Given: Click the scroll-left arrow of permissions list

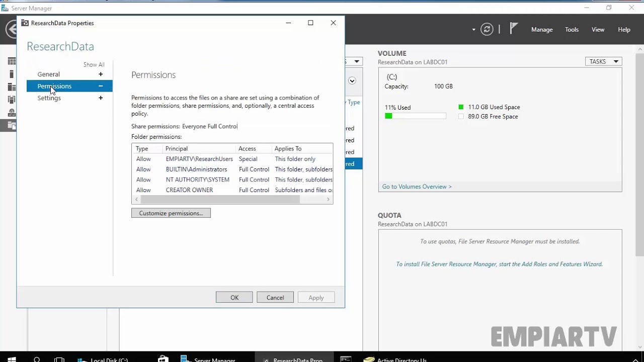Looking at the screenshot, I should pyautogui.click(x=136, y=200).
